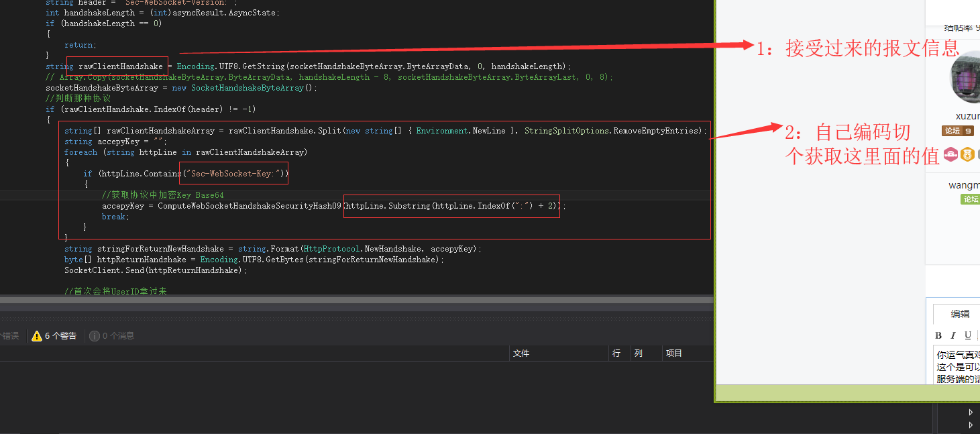The height and width of the screenshot is (434, 980).
Task: Toggle the partly visible errors filter button
Action: [x=9, y=336]
